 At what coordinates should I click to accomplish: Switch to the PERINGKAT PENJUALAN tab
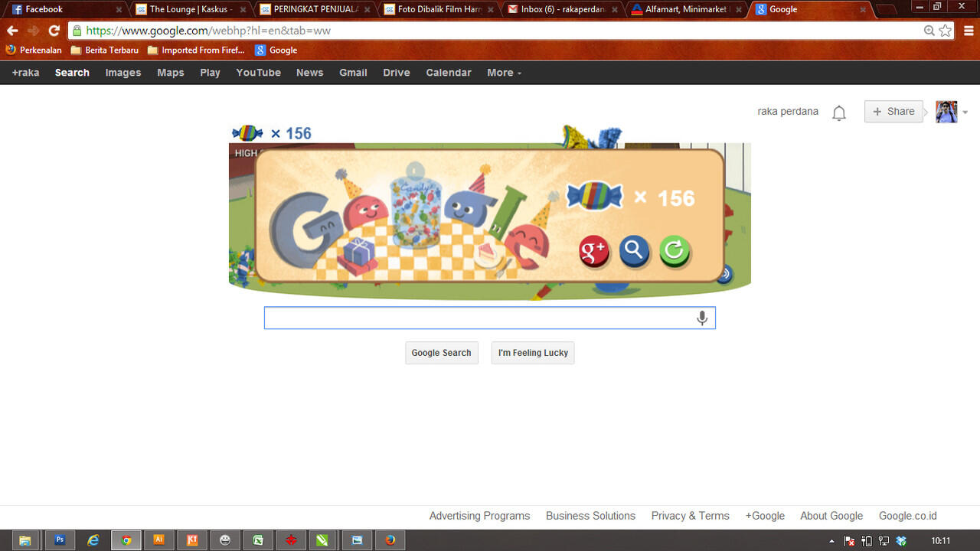314,9
